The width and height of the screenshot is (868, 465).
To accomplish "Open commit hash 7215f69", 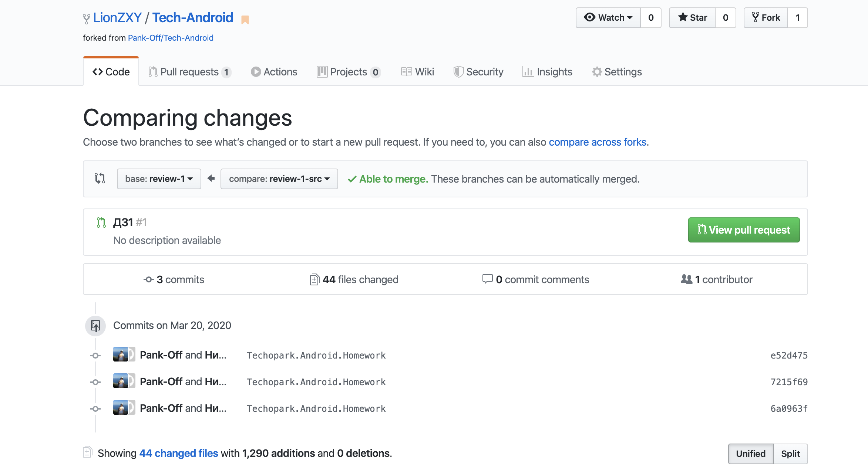I will 789,382.
